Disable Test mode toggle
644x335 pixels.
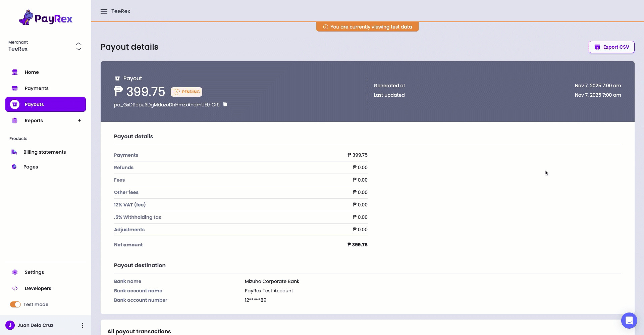coord(15,304)
